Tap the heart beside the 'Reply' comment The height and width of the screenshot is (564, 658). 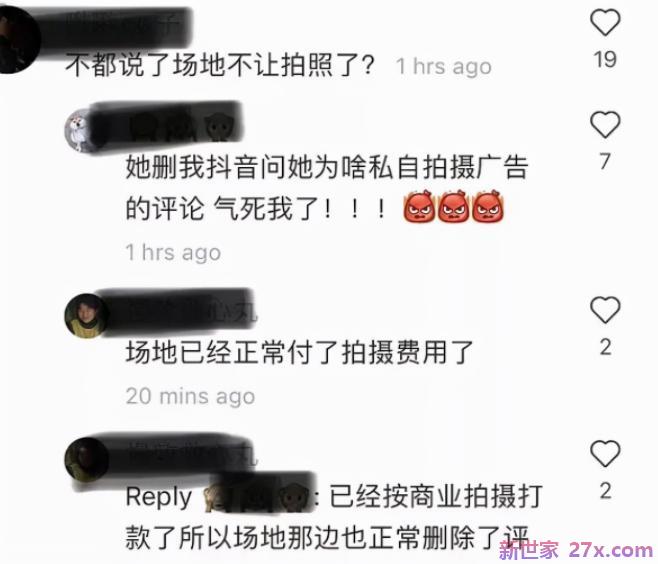(605, 454)
